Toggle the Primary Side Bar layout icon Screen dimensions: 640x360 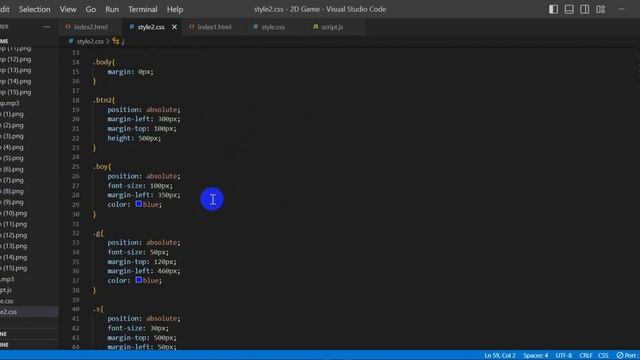(x=553, y=9)
